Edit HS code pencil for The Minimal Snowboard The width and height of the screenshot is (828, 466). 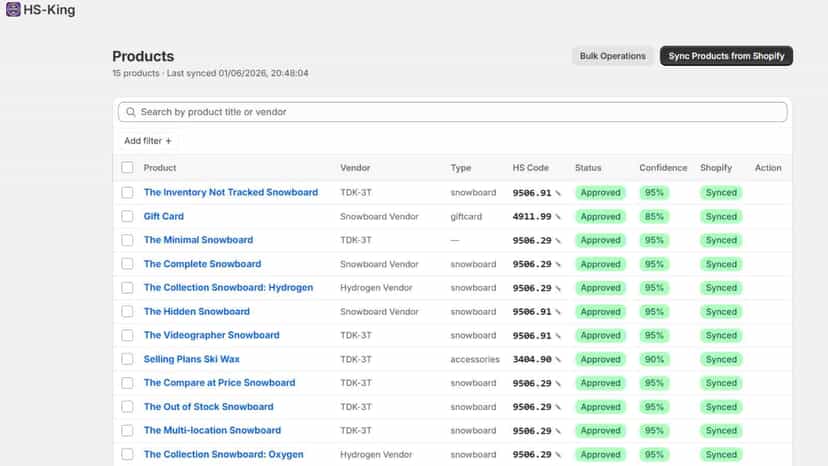click(558, 241)
